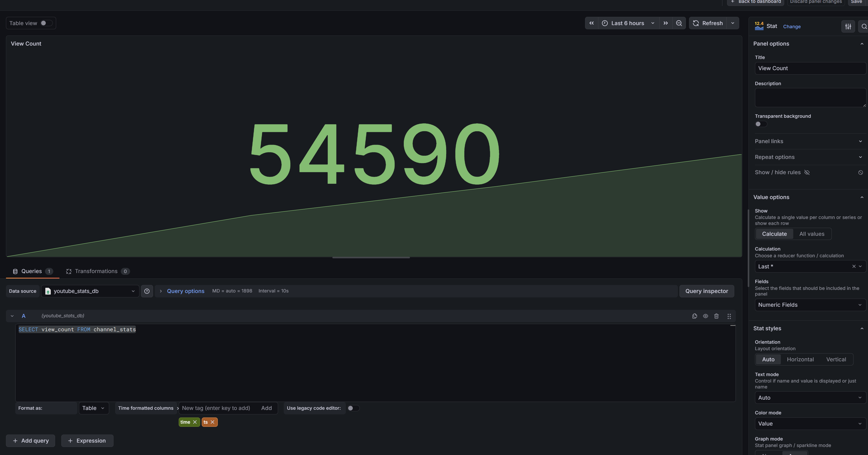Viewport: 868px width, 455px height.
Task: Click the SQL query editor text
Action: [x=77, y=329]
